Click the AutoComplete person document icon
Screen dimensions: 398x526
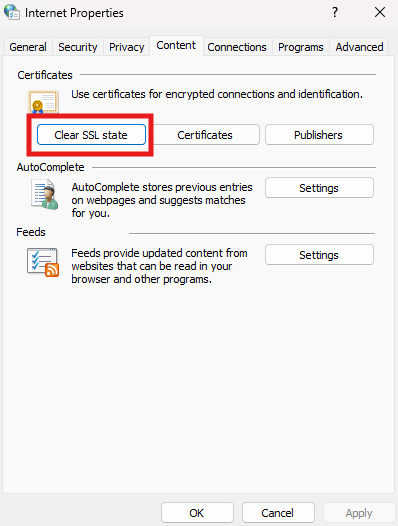tap(45, 194)
